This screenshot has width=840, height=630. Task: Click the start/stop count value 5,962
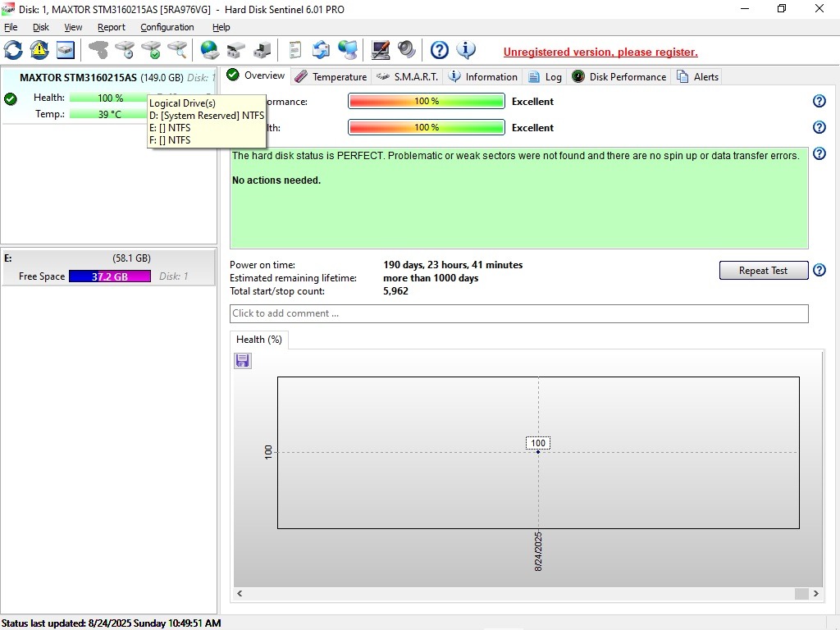pos(396,291)
